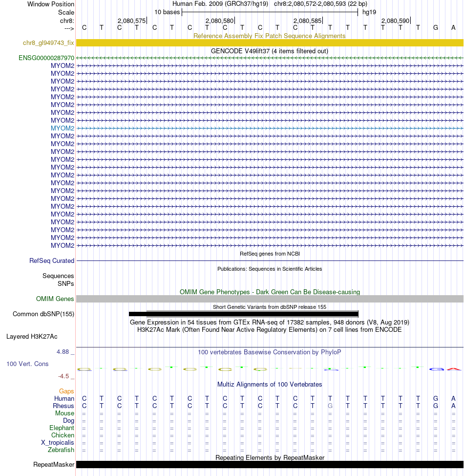Viewport: 464px width, 476px height.
Task: Click the RefSeq genes from NCBI title
Action: pos(270,254)
